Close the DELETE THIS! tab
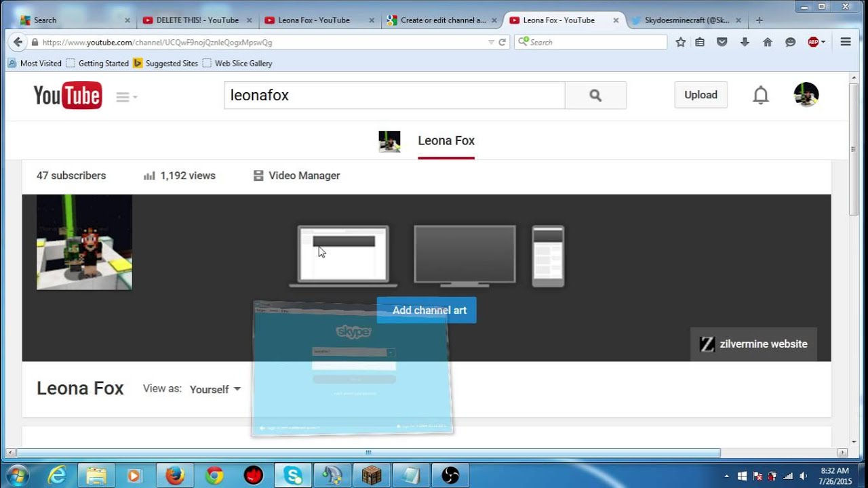868x488 pixels. [249, 20]
